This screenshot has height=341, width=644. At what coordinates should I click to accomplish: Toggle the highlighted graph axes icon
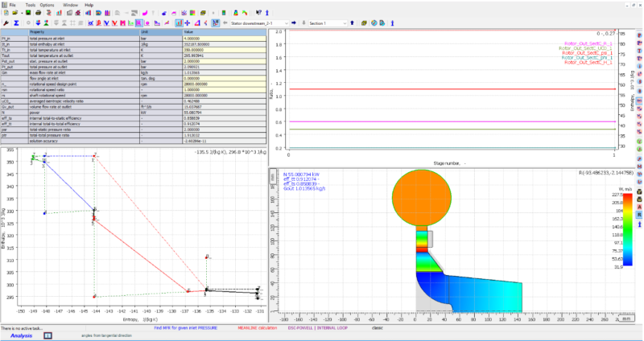pos(215,23)
